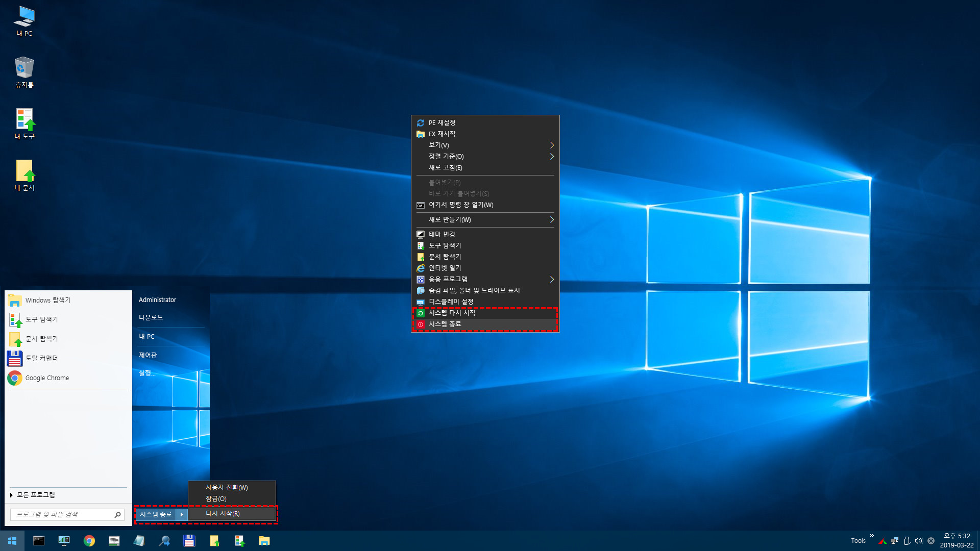
Task: Expand 응용 프로그램 submenu
Action: tap(485, 280)
